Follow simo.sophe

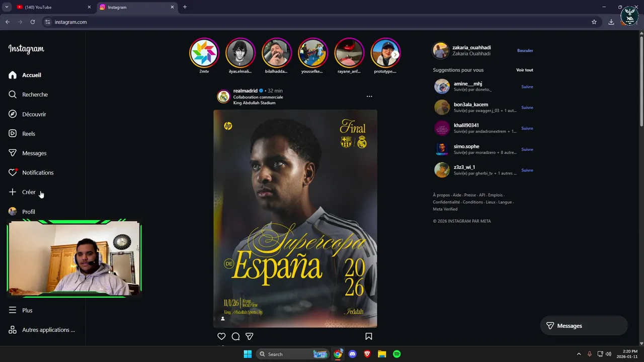527,149
